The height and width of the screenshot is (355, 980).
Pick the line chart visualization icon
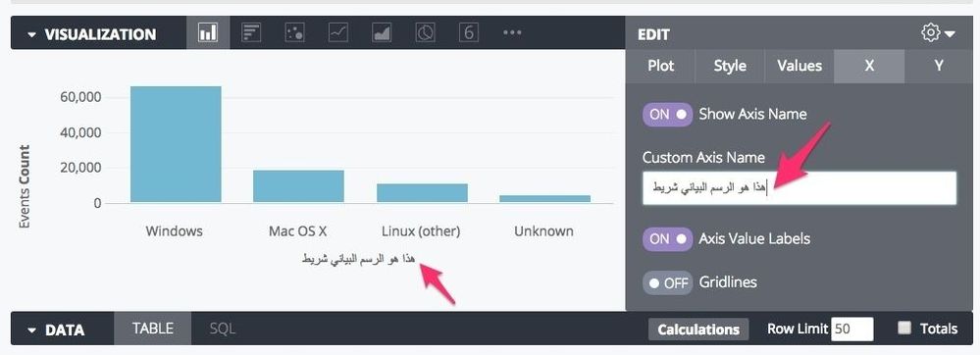tap(338, 33)
